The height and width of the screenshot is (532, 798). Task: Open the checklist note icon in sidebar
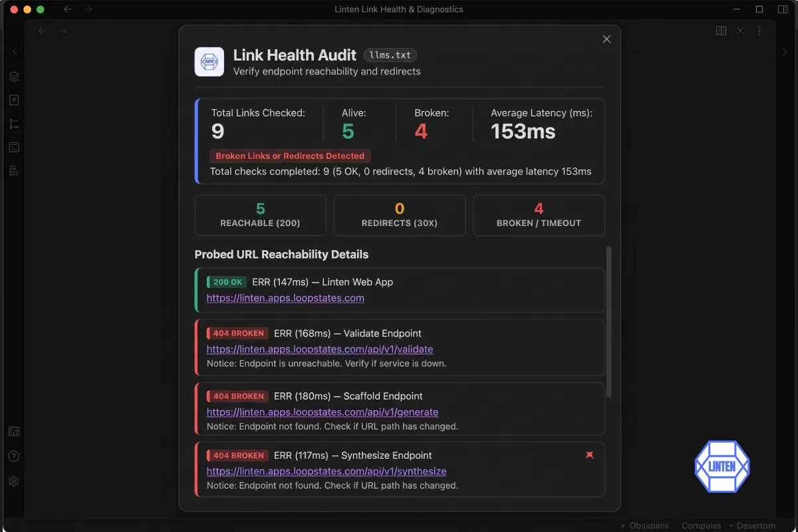point(14,100)
